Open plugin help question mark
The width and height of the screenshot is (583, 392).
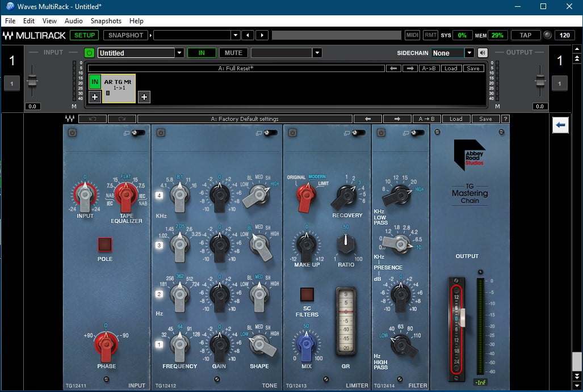[505, 119]
